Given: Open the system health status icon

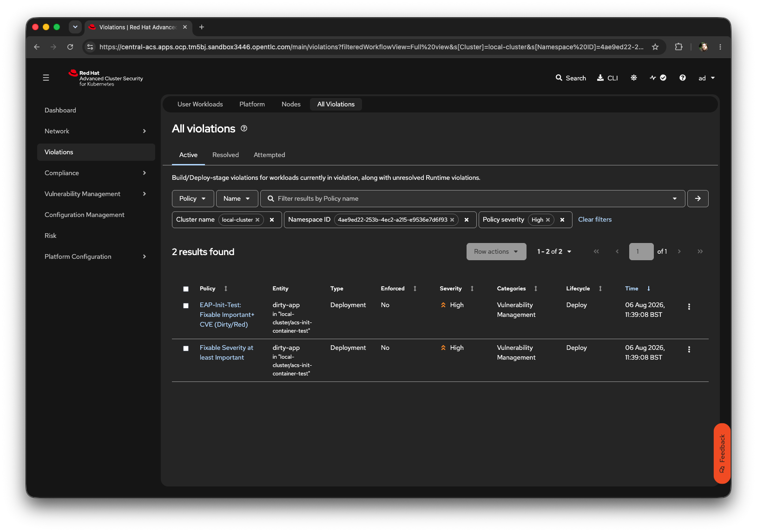Looking at the screenshot, I should (x=658, y=78).
